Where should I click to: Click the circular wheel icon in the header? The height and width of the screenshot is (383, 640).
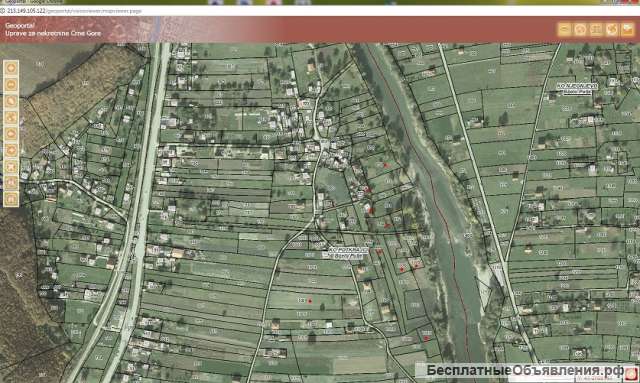(580, 29)
